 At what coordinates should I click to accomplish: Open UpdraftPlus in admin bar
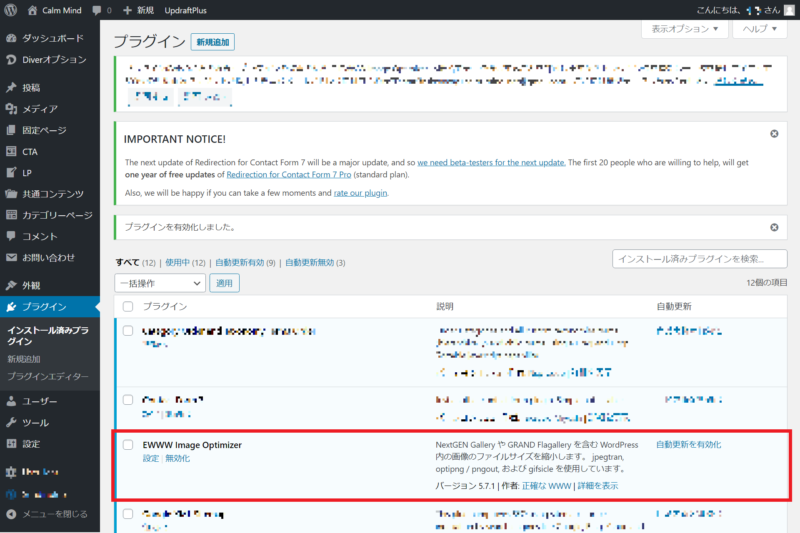[x=185, y=10]
